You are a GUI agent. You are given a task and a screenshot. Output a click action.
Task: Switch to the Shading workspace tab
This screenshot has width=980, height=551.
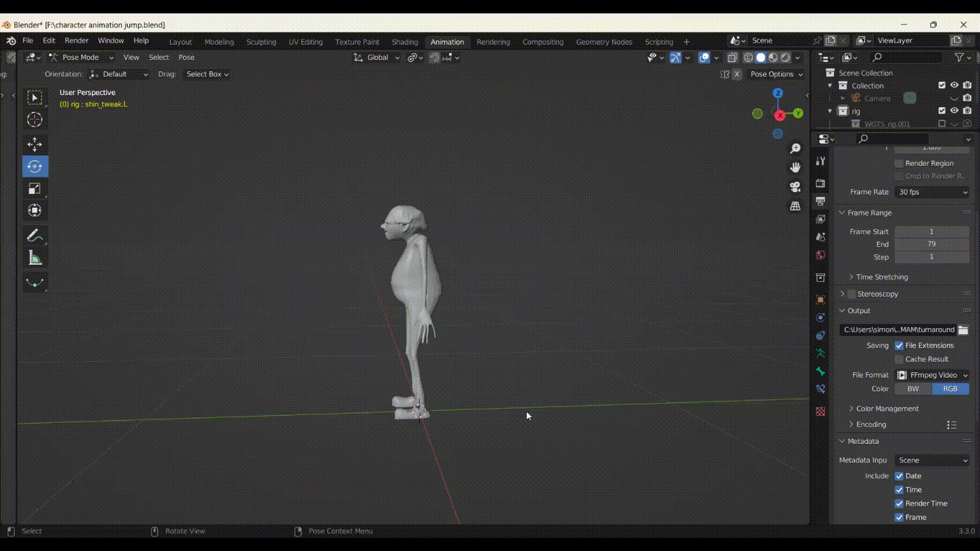[405, 42]
